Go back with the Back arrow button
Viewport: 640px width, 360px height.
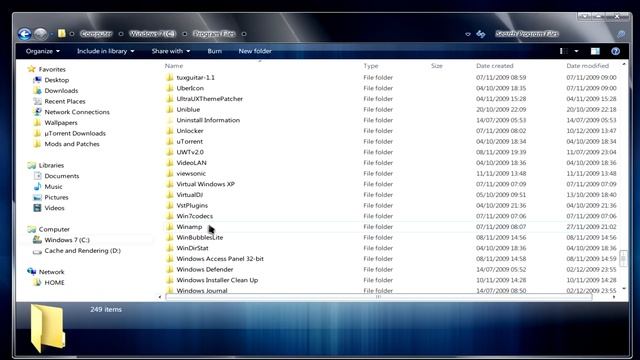24,34
